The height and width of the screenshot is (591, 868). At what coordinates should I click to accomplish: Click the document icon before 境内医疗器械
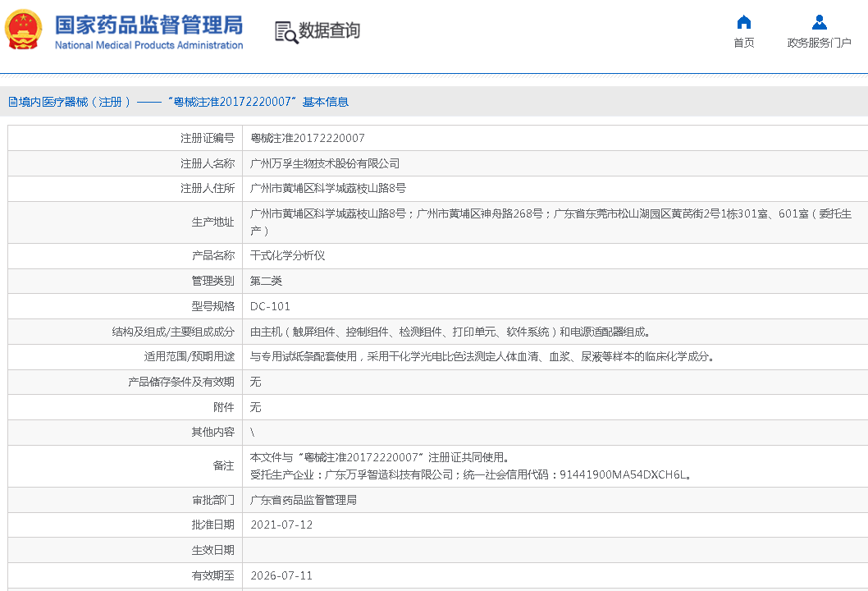click(13, 102)
